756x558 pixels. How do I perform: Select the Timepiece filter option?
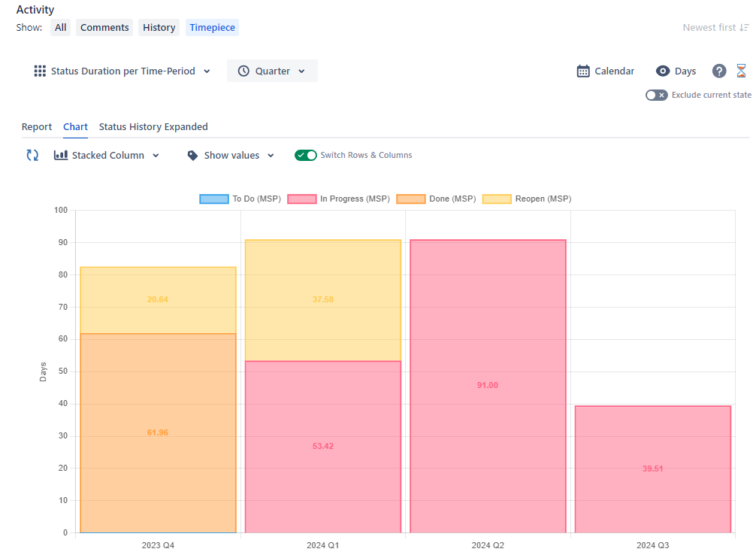[212, 27]
